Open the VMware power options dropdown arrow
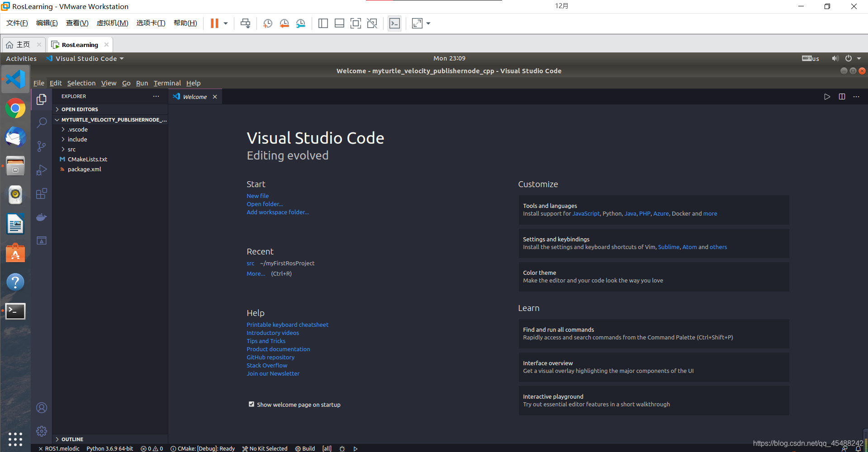Viewport: 868px width, 452px height. click(x=226, y=24)
